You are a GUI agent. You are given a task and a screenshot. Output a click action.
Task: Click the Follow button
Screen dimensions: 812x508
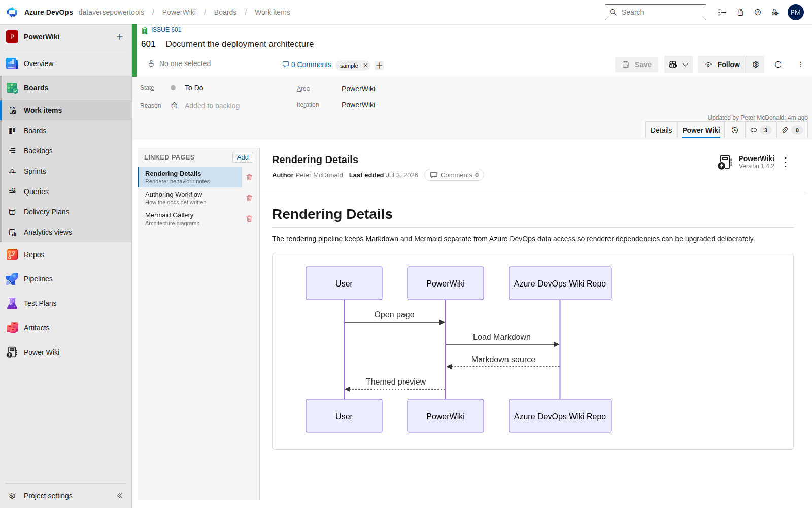click(x=722, y=65)
